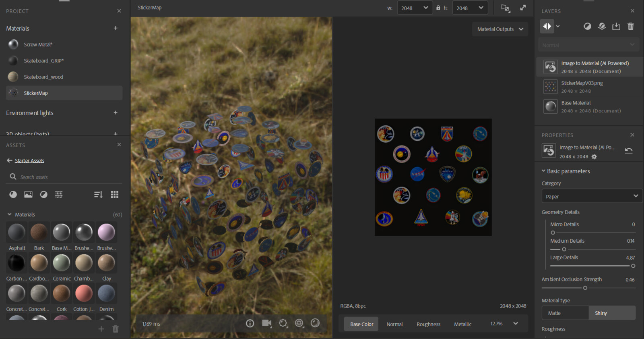The width and height of the screenshot is (644, 339).
Task: Set Material type to Matte
Action: click(565, 313)
